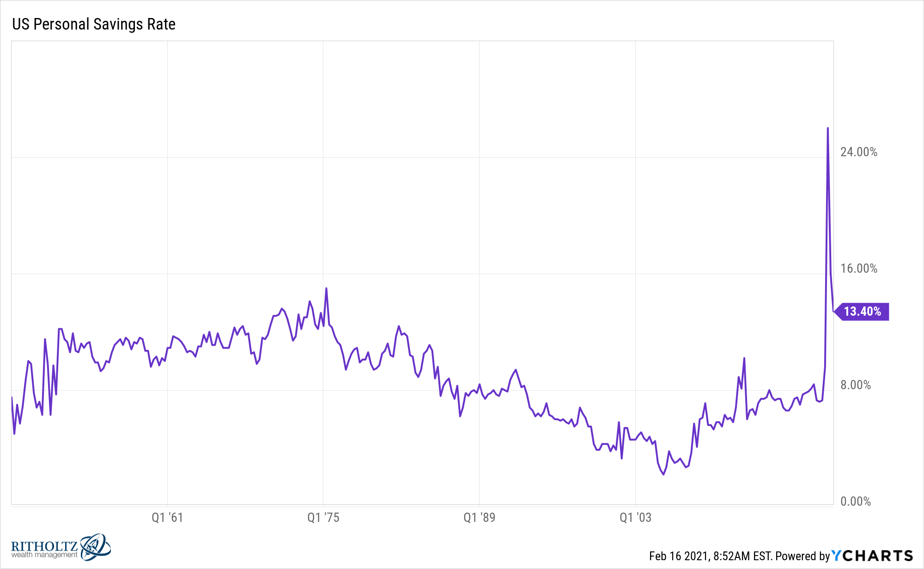Click the 2020 savings rate spike peak
Screen dimensions: 924x569
827,128
